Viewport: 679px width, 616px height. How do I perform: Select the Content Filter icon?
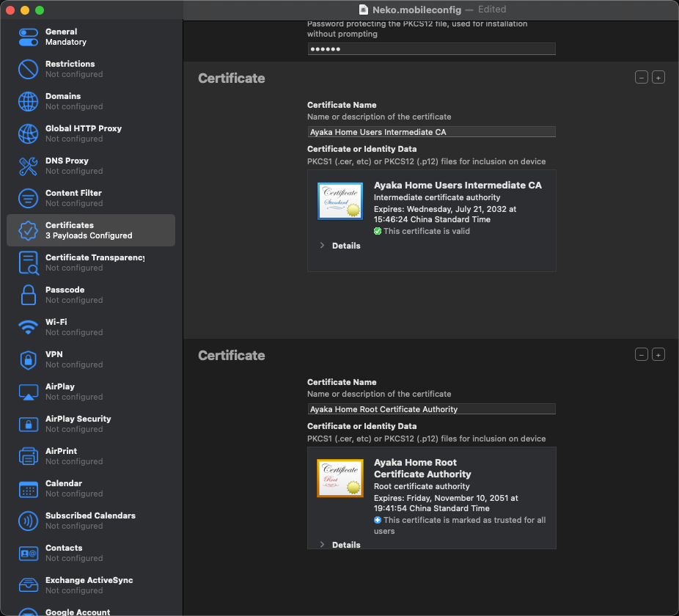(28, 198)
